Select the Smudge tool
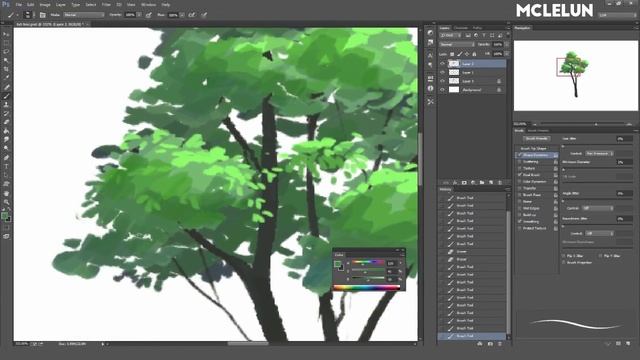 click(6, 140)
